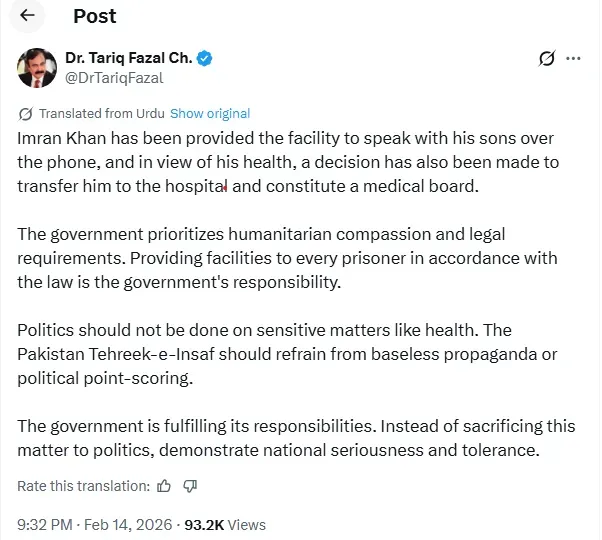This screenshot has height=540, width=602.
Task: Rate translation with thumbs down
Action: [190, 486]
